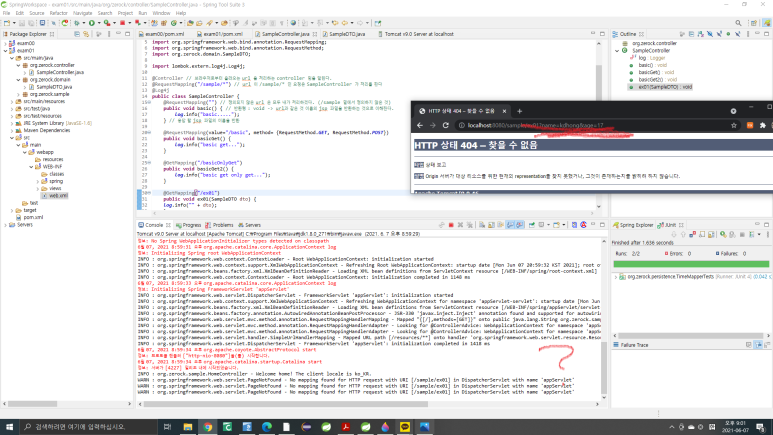Click the Run green play toolbar icon
Screen dimensions: 773x435
click(92, 23)
